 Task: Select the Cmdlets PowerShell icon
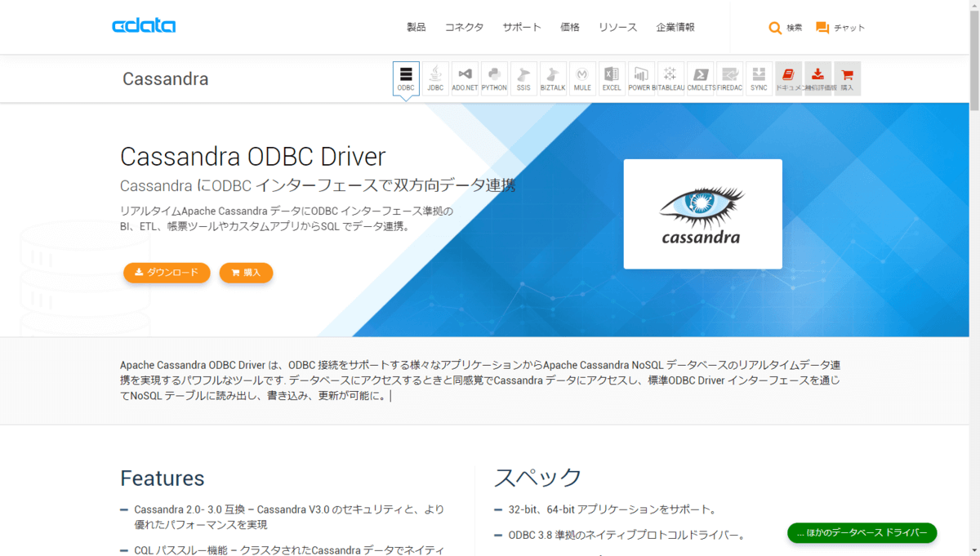tap(700, 78)
